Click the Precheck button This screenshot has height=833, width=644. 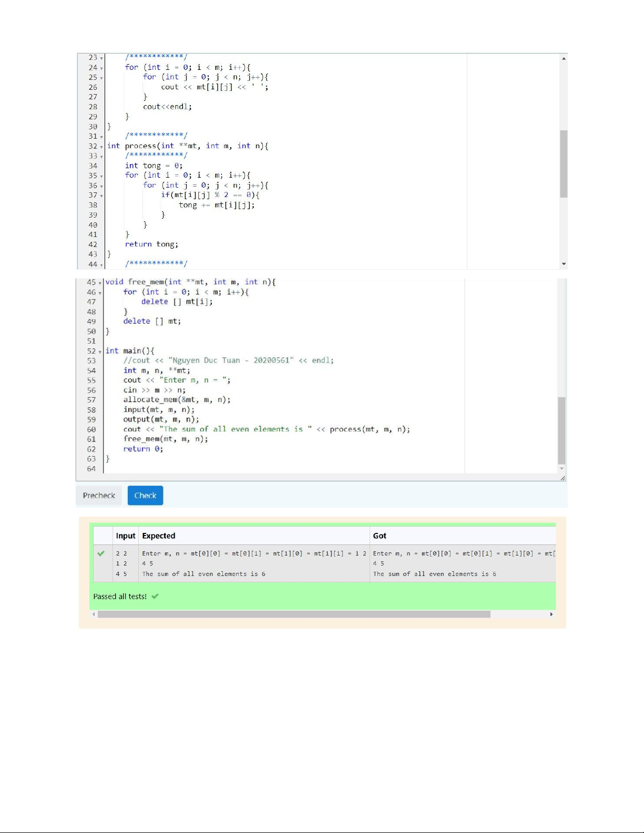pyautogui.click(x=99, y=496)
